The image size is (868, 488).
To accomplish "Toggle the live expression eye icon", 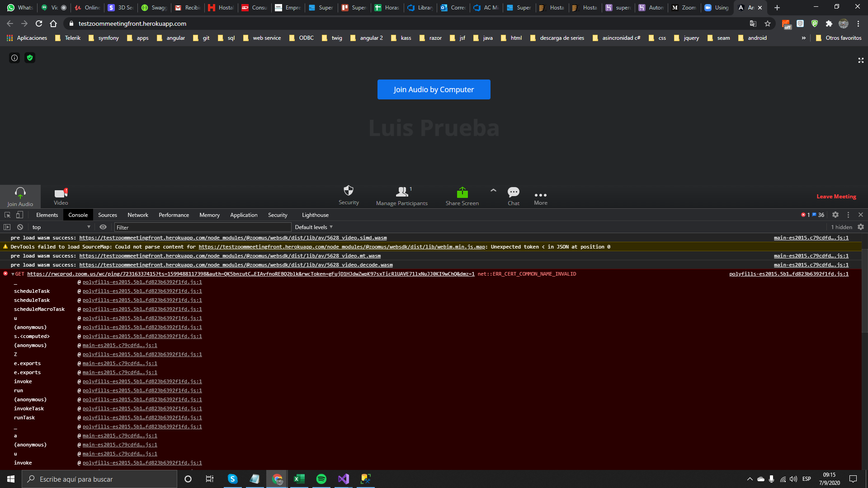I will [x=103, y=227].
